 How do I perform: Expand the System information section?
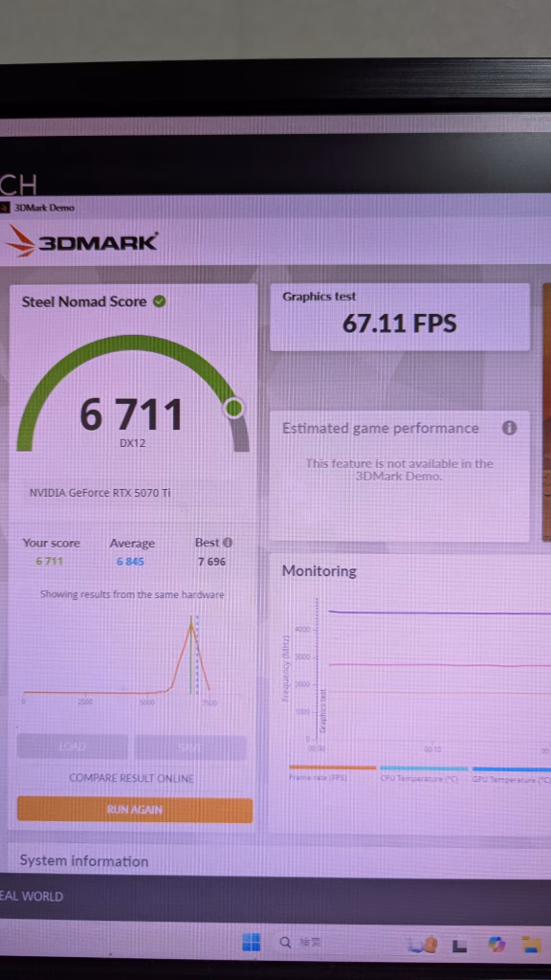[x=84, y=860]
